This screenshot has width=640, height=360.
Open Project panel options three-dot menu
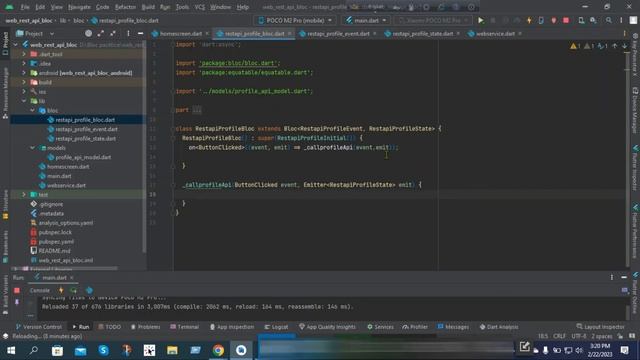point(128,33)
